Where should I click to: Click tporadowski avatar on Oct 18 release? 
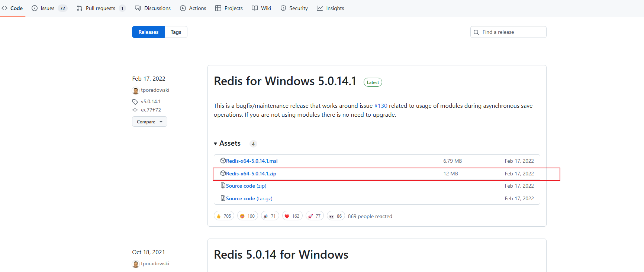[136, 264]
